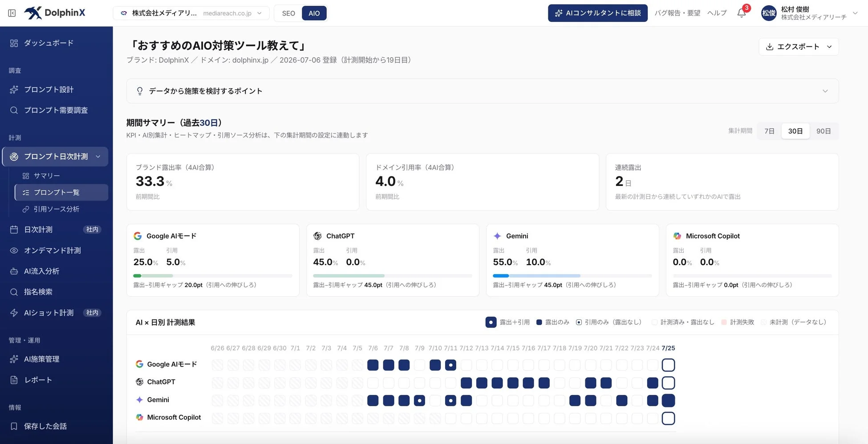Click the Gemini 7/9 exposure-plus-citation cell
The width and height of the screenshot is (868, 444).
click(x=419, y=401)
